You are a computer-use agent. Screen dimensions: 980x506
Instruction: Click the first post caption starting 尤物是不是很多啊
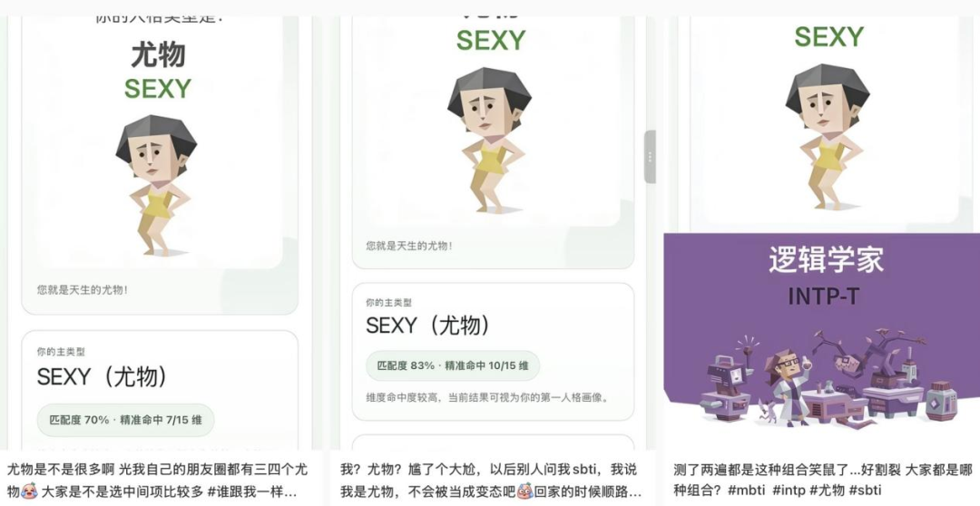pos(158,480)
